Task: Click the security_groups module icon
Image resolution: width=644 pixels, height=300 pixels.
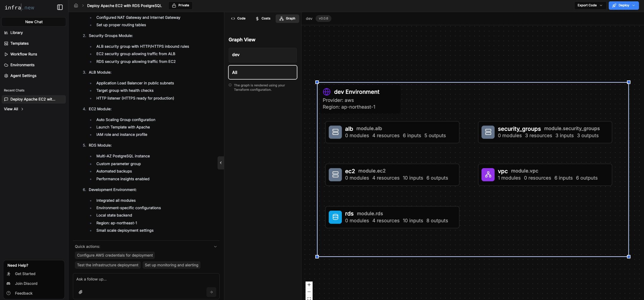Action: pyautogui.click(x=488, y=132)
